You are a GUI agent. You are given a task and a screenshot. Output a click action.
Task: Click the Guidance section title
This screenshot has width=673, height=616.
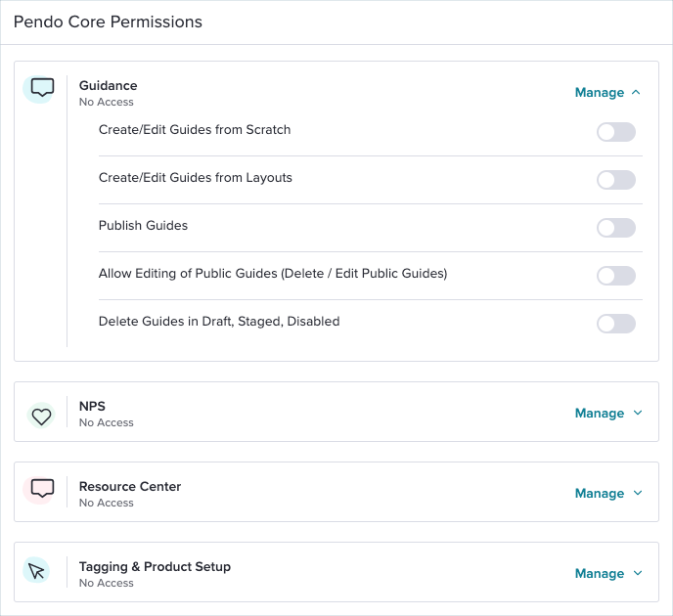pos(109,85)
